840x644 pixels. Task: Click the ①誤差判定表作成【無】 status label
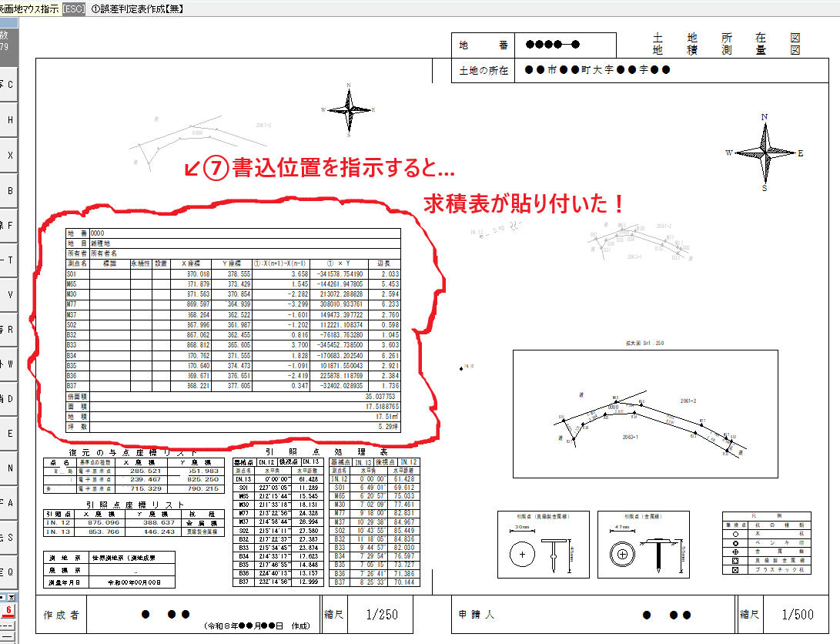pos(137,8)
